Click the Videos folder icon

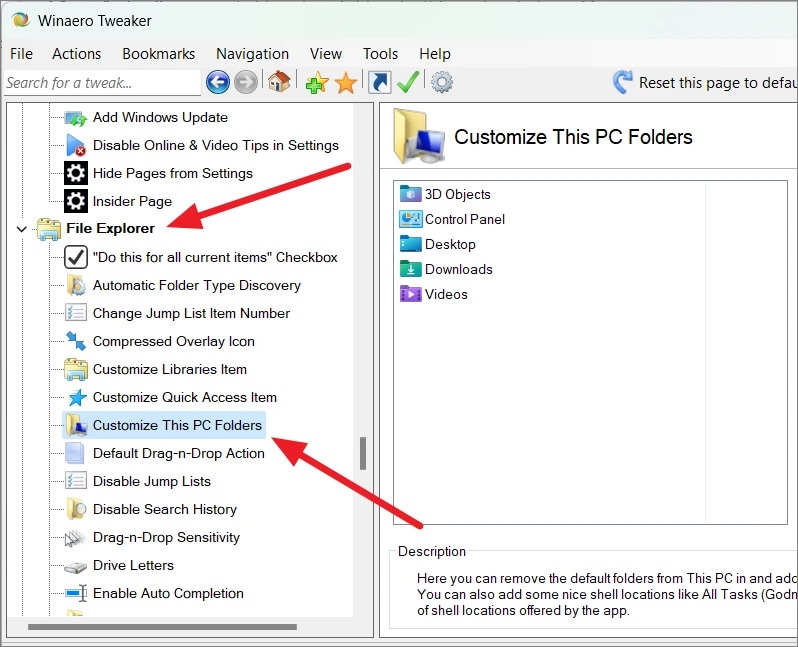[410, 294]
